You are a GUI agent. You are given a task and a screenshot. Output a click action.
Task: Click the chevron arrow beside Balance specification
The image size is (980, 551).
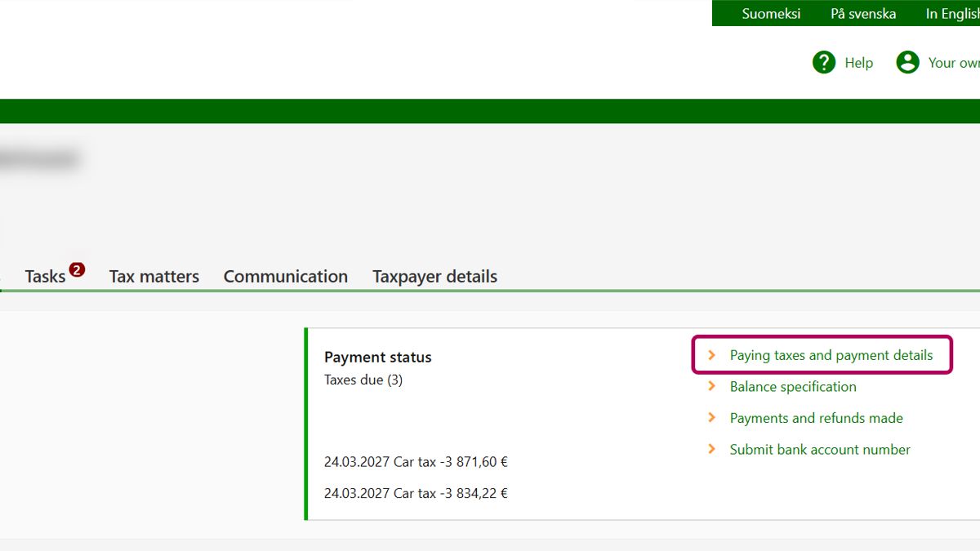(x=712, y=386)
